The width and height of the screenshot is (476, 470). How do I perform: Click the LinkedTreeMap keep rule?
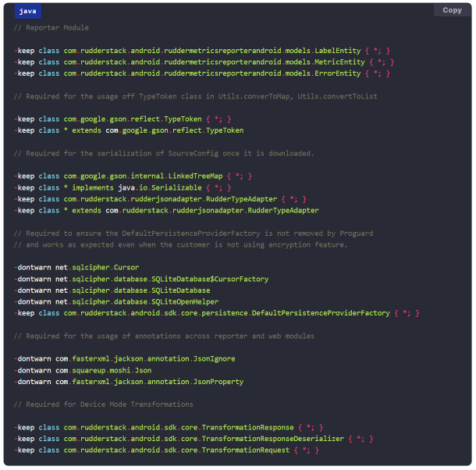tap(133, 176)
